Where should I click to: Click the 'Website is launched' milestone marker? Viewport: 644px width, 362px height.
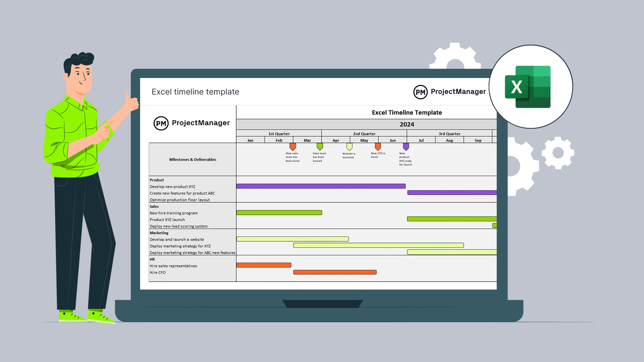pyautogui.click(x=349, y=147)
